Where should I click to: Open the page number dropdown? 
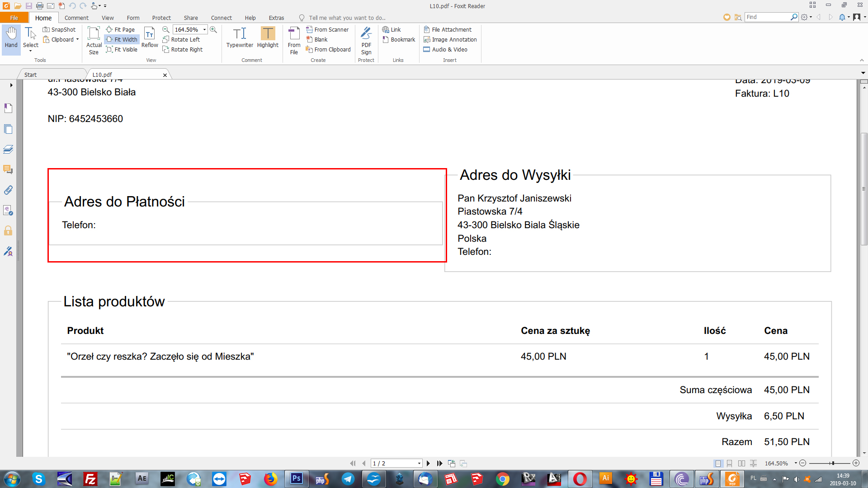click(x=419, y=463)
